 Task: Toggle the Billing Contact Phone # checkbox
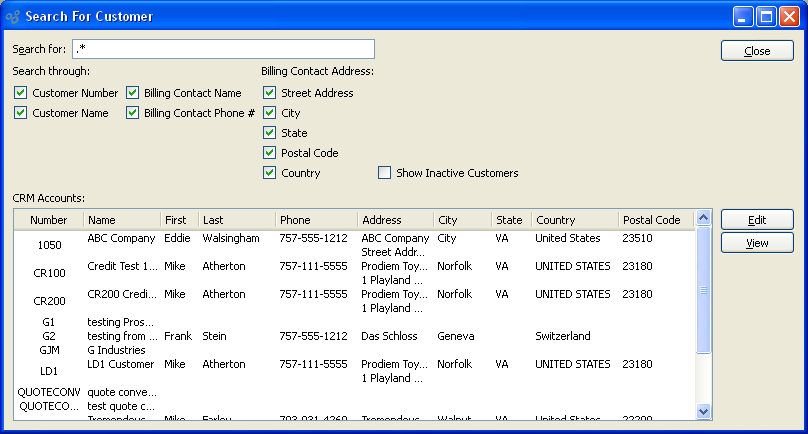pos(132,113)
